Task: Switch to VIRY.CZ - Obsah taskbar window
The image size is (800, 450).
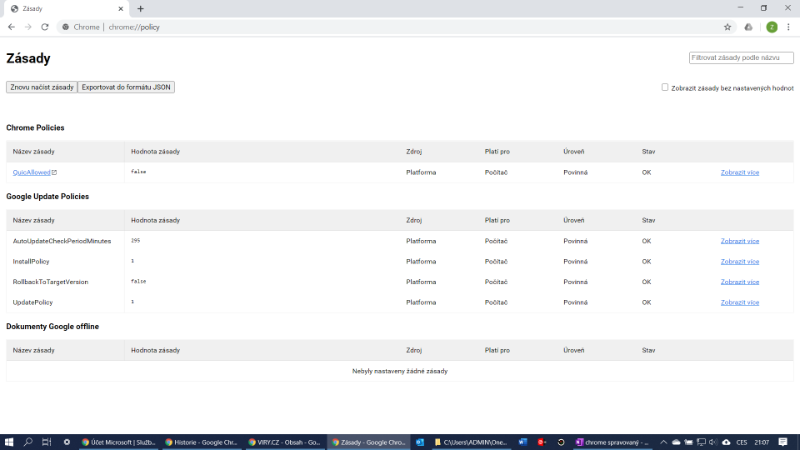Action: [285, 442]
